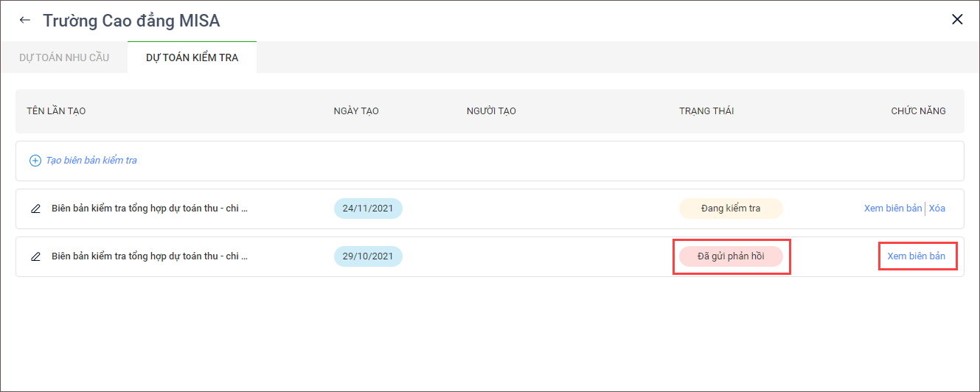Screen dimensions: 980x392
Task: Click pencil edit icon on 24/11/2021 record
Action: tap(35, 209)
